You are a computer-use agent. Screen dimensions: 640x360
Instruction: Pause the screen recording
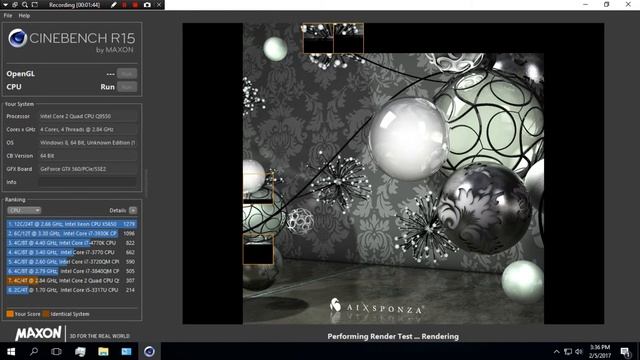click(x=124, y=5)
